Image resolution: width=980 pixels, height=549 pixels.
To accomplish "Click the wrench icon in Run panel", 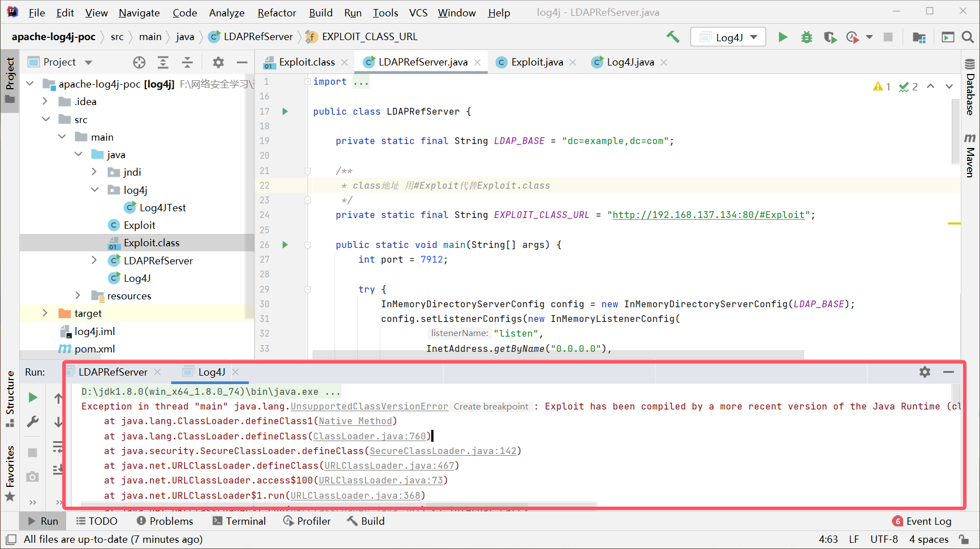I will [x=33, y=422].
